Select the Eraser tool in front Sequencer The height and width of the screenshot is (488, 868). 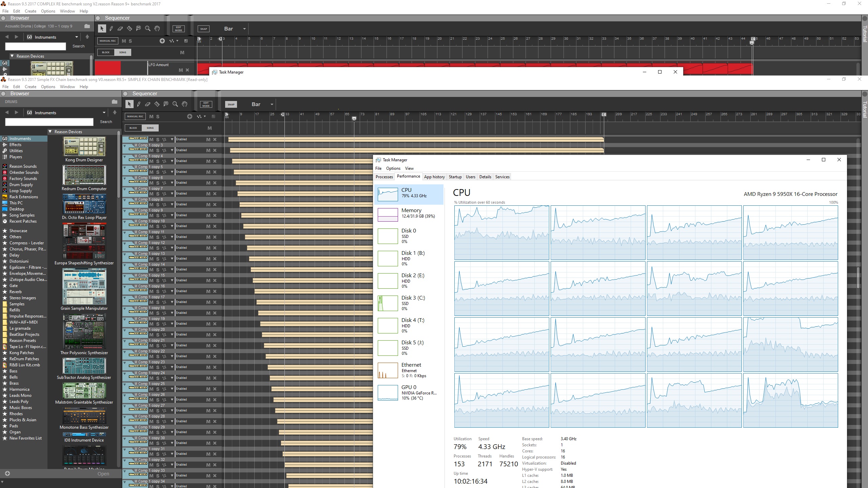(147, 104)
